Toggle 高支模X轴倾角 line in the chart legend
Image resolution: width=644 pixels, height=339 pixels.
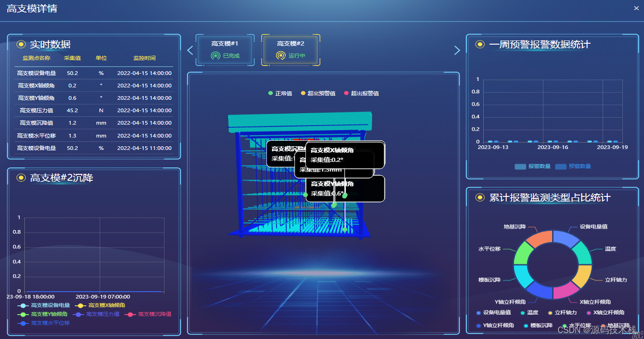tap(99, 305)
